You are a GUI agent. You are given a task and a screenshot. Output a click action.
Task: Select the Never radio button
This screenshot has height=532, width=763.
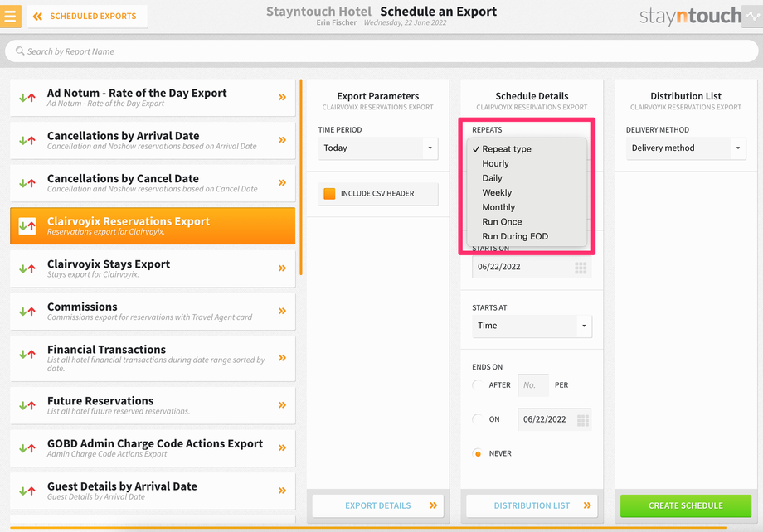[x=478, y=454]
